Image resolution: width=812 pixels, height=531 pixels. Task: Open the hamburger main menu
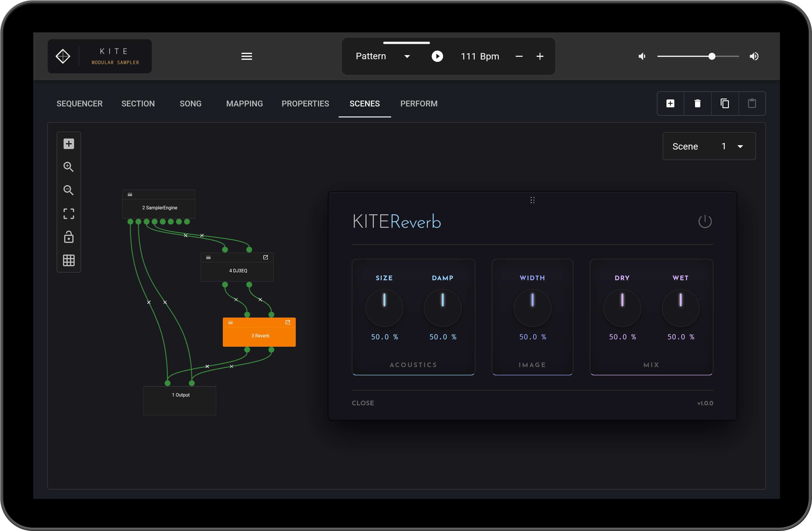(x=246, y=56)
